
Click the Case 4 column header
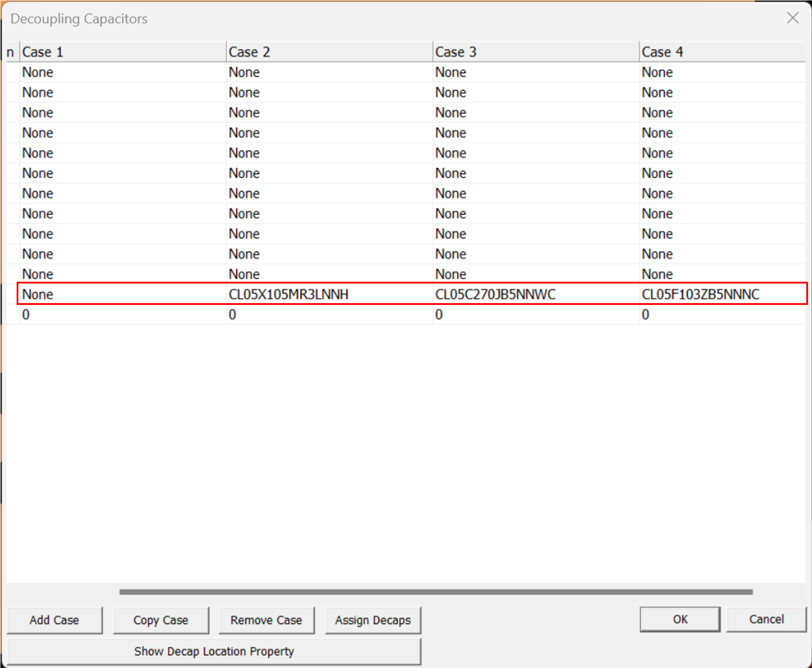pyautogui.click(x=722, y=52)
